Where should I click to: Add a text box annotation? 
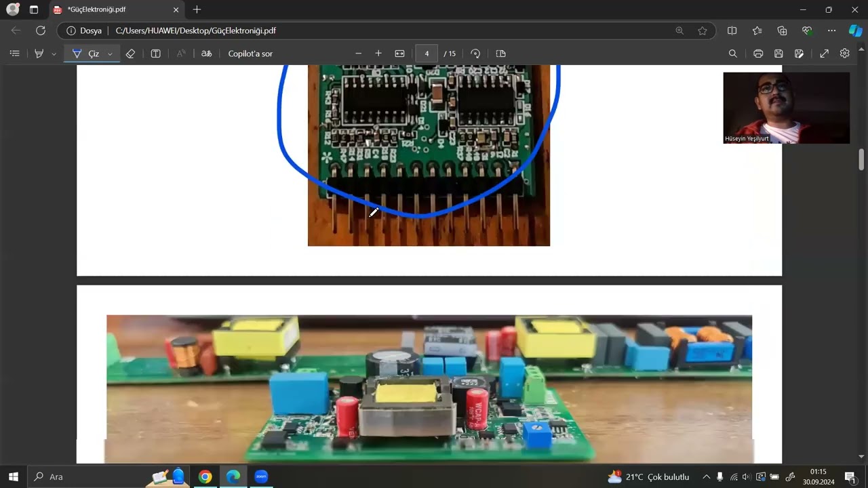155,54
